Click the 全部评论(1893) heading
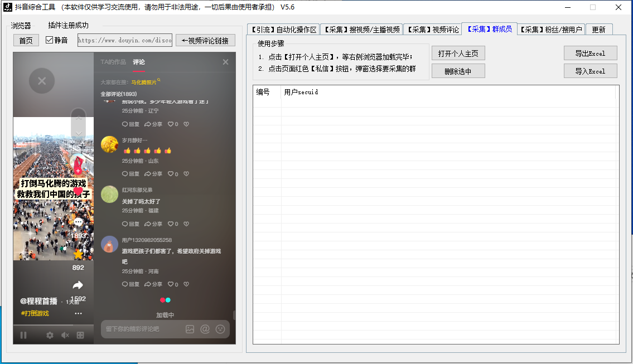 pyautogui.click(x=119, y=94)
